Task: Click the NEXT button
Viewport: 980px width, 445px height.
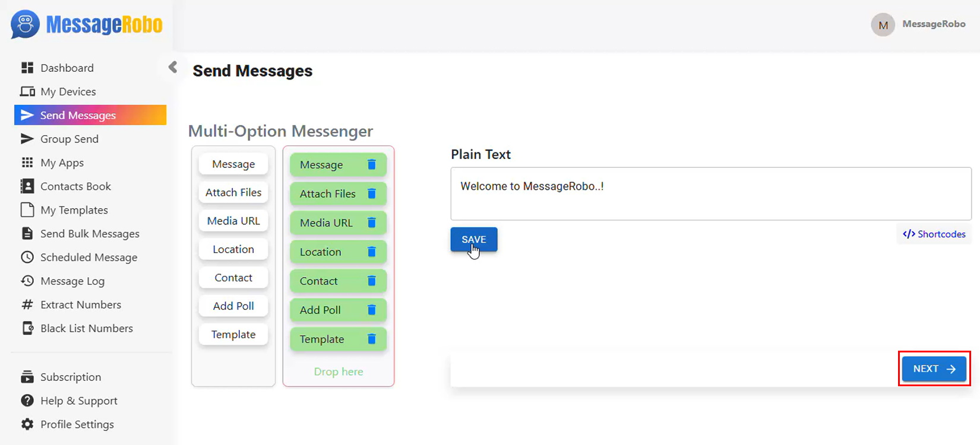Action: tap(934, 368)
